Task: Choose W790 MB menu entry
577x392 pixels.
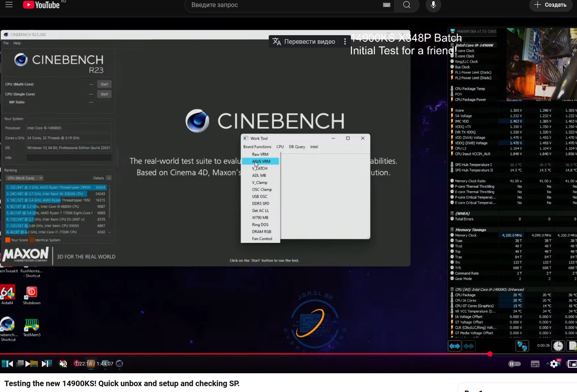Action: (x=261, y=218)
